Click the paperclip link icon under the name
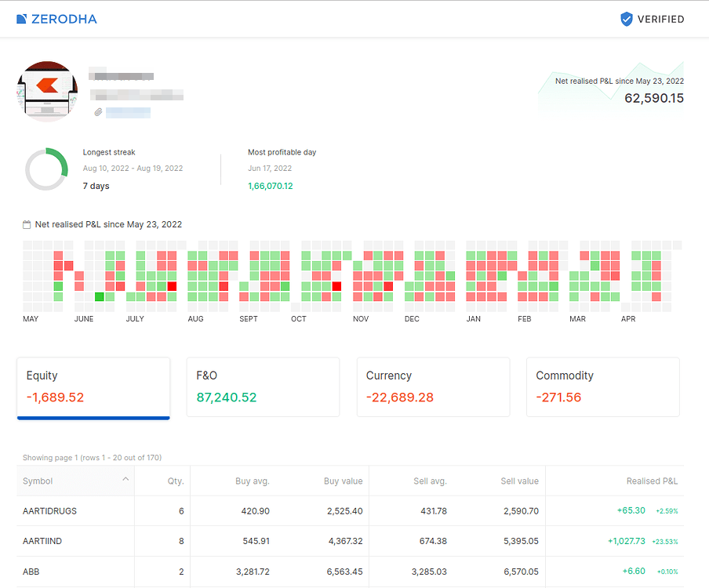 click(x=98, y=112)
